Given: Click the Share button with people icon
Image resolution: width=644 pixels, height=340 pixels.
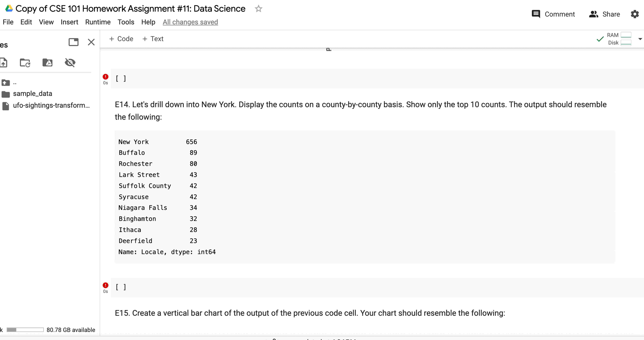Looking at the screenshot, I should (x=605, y=14).
